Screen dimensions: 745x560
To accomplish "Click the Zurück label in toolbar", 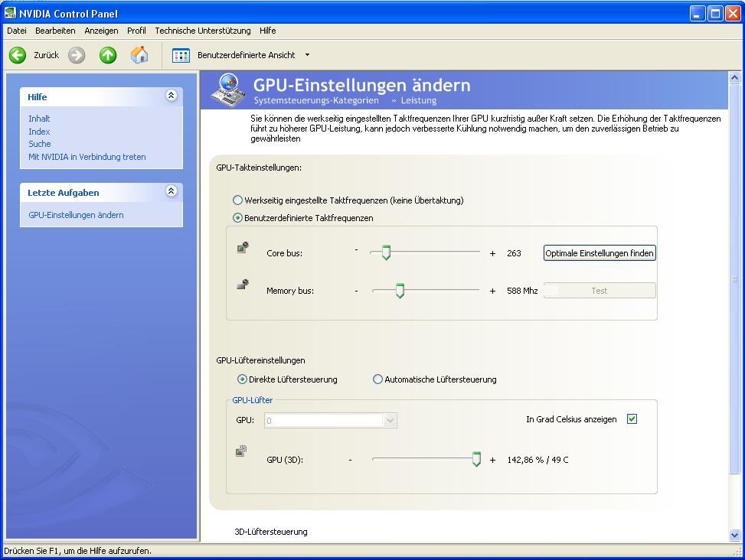I will [x=47, y=55].
